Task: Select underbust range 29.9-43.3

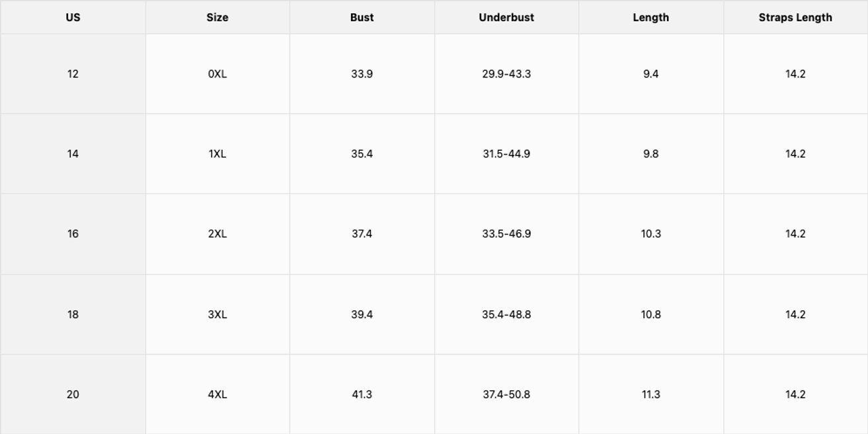Action: tap(506, 74)
